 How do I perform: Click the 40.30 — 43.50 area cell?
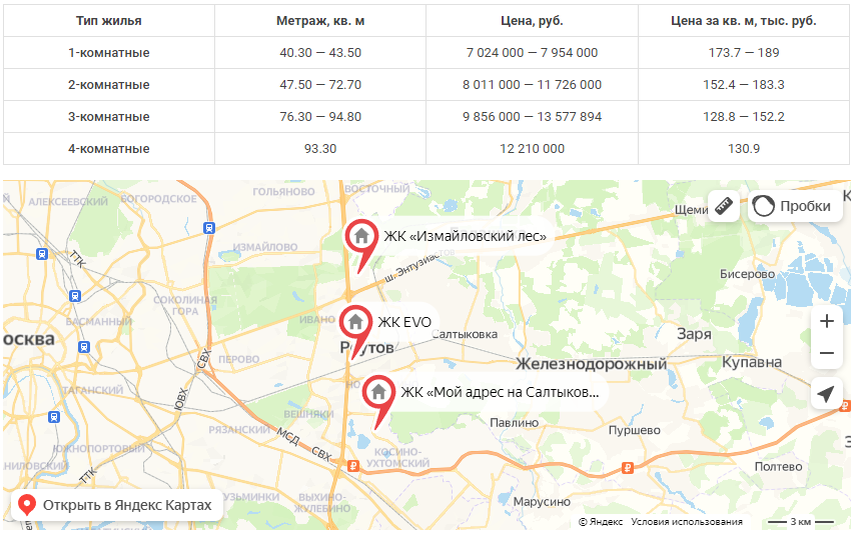pos(320,53)
